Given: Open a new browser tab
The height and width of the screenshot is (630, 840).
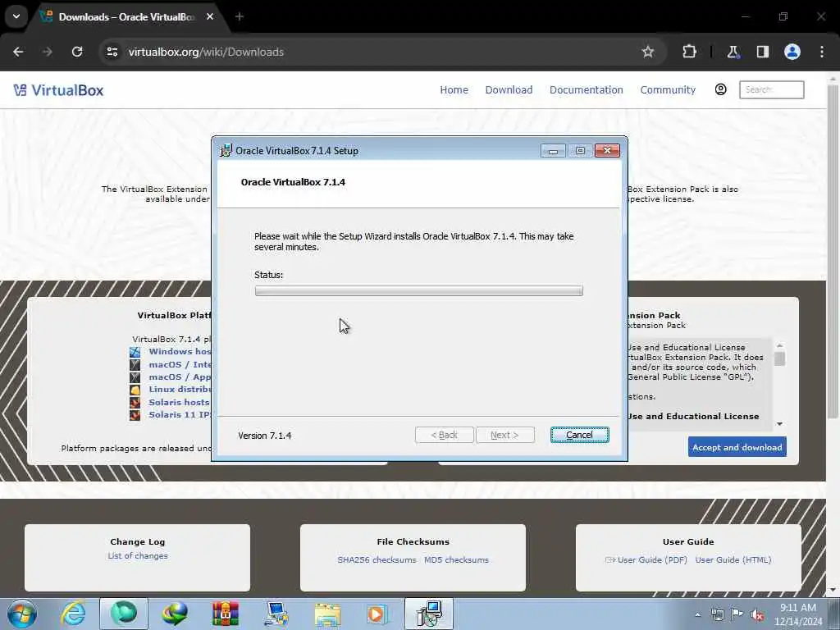Looking at the screenshot, I should (x=240, y=16).
